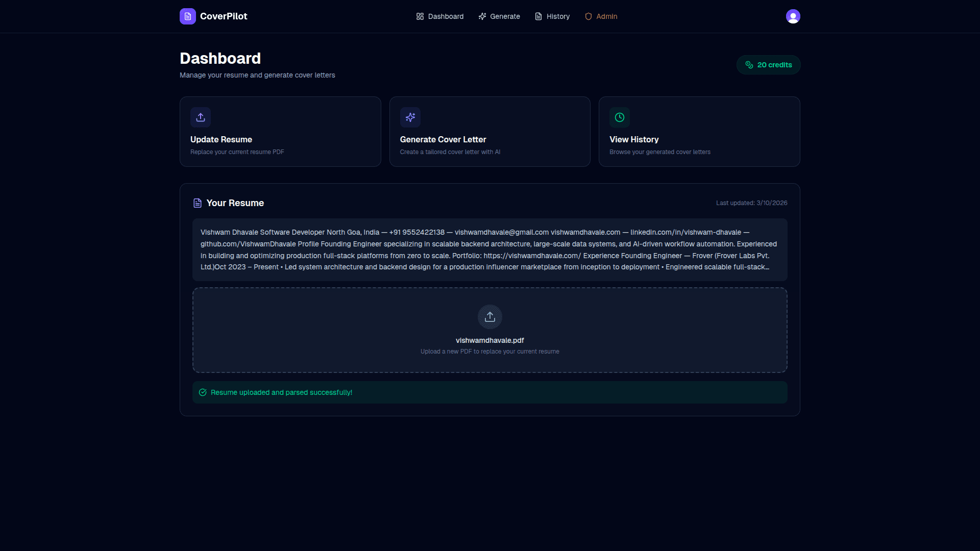Click vishwamdhavale.pdf file name

489,340
